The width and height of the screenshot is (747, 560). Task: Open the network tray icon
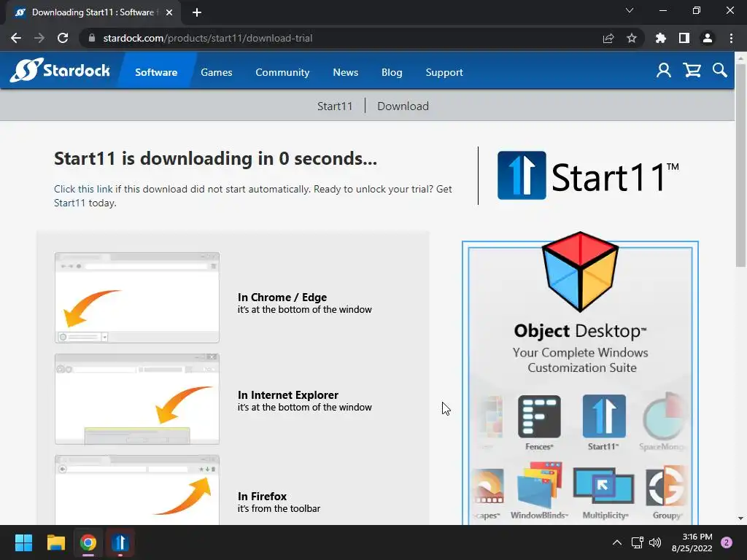(x=637, y=542)
